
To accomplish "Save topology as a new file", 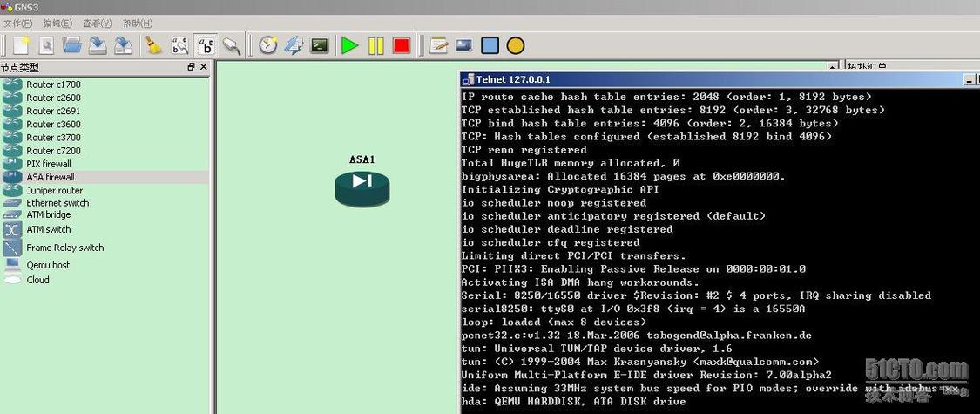I will [123, 45].
